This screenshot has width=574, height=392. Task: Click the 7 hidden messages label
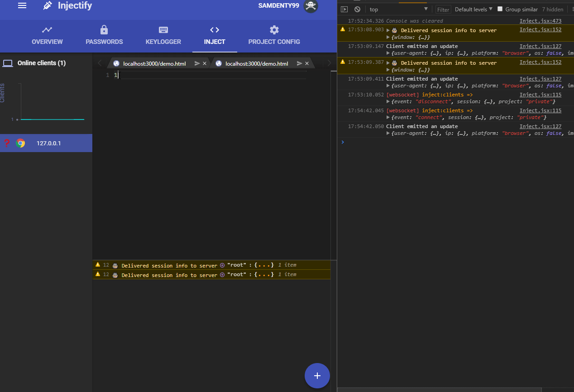(x=553, y=10)
